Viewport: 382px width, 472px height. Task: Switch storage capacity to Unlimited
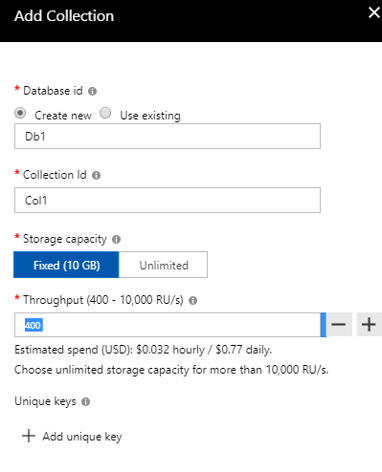click(x=163, y=265)
